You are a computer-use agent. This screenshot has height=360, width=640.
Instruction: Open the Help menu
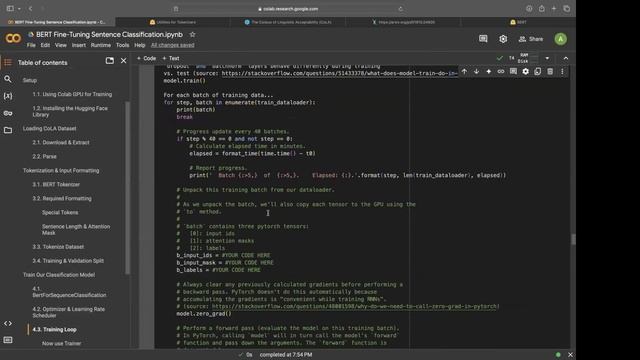[140, 45]
